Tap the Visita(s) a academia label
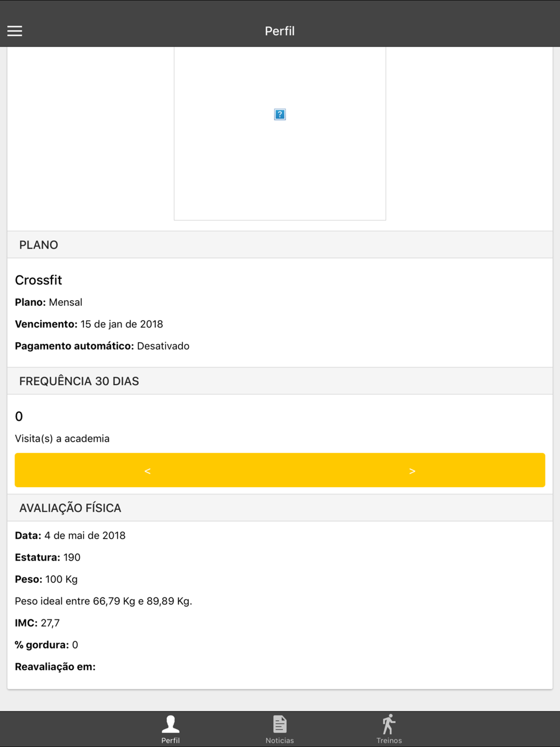560x747 pixels. tap(62, 438)
